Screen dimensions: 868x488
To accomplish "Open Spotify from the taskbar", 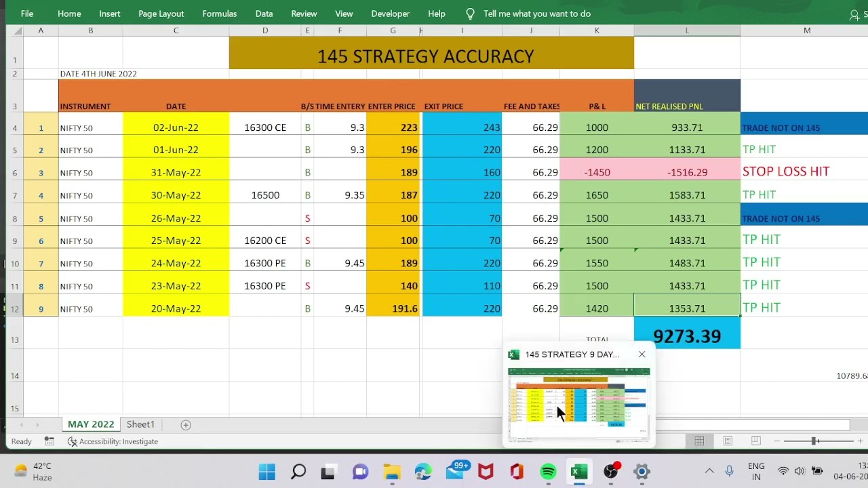I will [548, 471].
